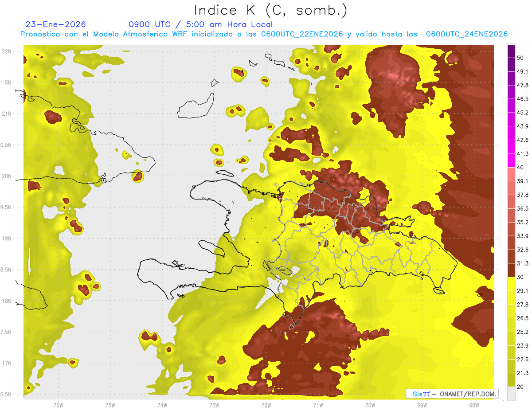Screen dimensions: 532x411
Task: Click the color scale value "45.2"
Action: (523, 113)
